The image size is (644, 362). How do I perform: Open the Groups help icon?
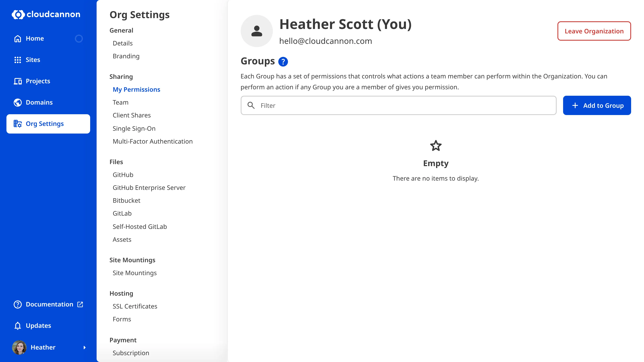283,62
